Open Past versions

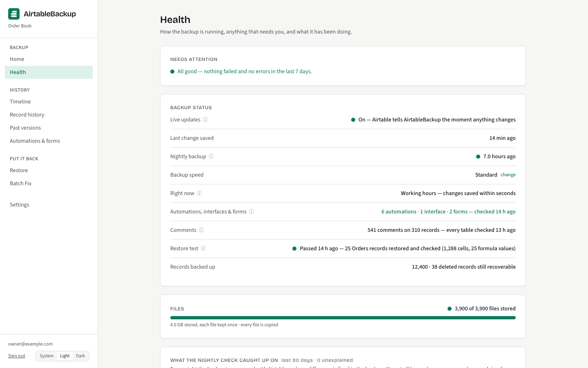pyautogui.click(x=49, y=128)
